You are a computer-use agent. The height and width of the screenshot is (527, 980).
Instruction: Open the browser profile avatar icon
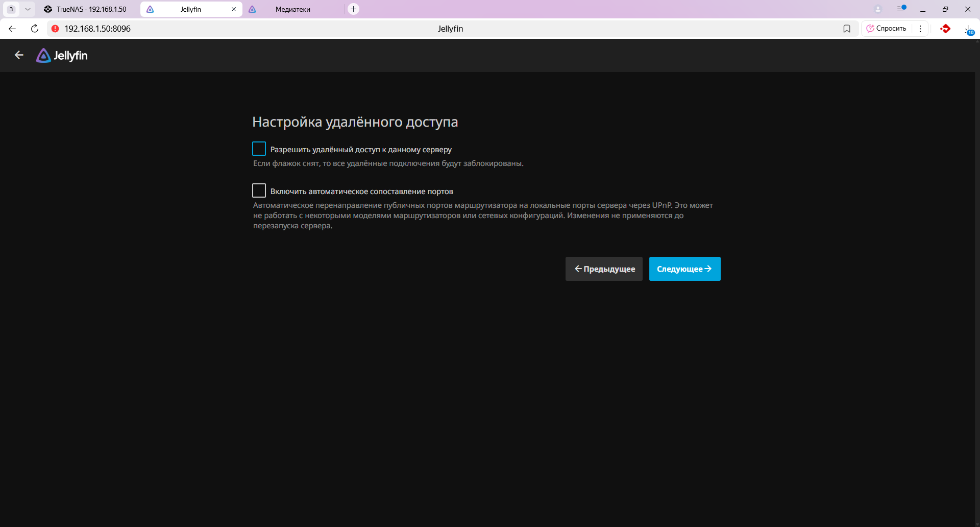tap(878, 9)
